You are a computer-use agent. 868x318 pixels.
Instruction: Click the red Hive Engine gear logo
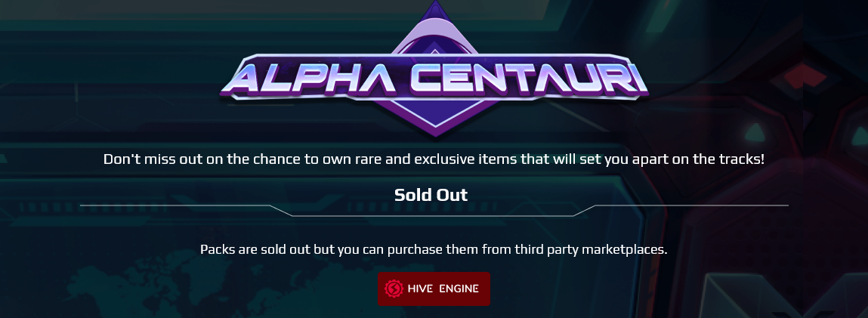pyautogui.click(x=393, y=289)
